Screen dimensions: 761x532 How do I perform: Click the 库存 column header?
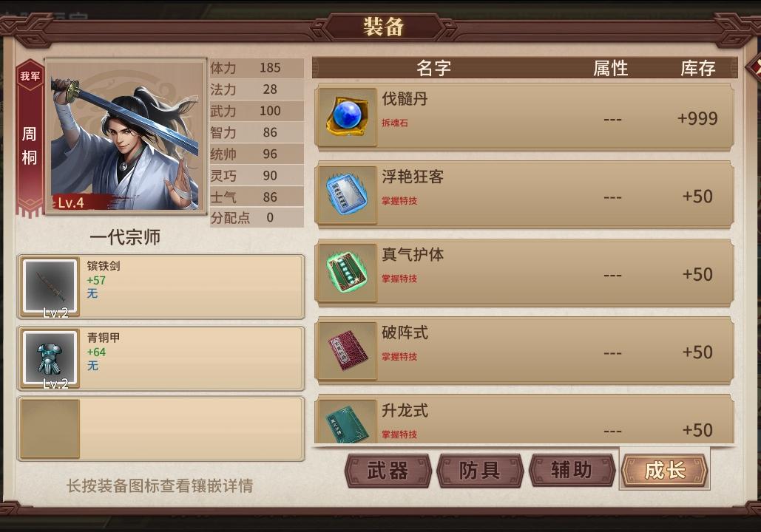tap(698, 68)
